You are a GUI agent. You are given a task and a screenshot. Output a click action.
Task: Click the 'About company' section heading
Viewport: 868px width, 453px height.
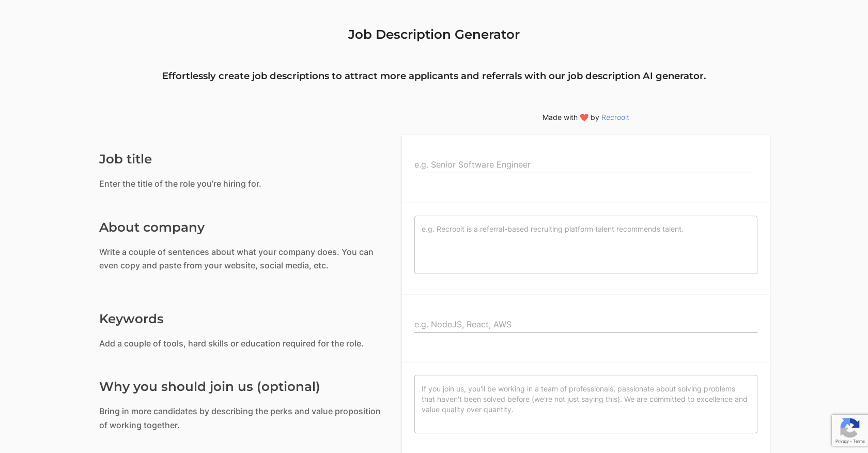pyautogui.click(x=151, y=227)
